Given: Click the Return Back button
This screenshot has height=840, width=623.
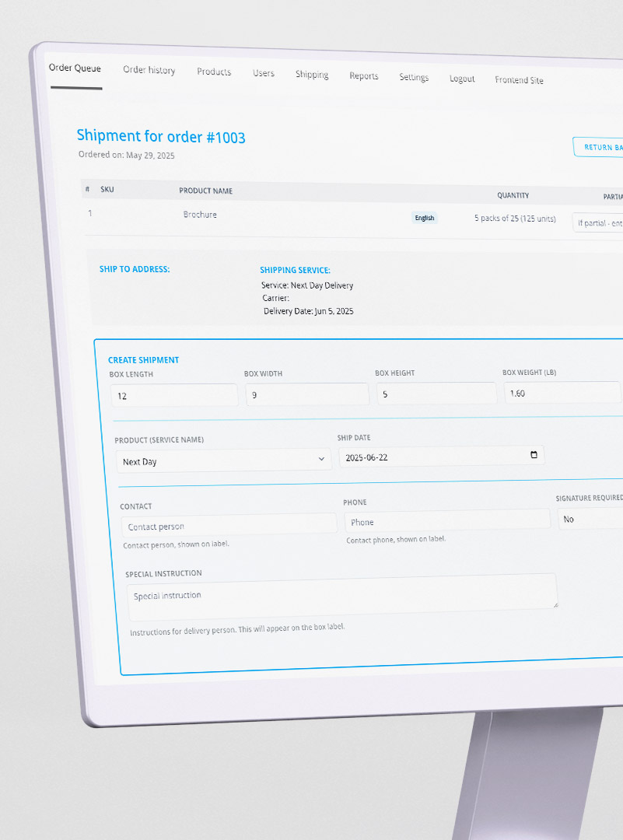Looking at the screenshot, I should (x=599, y=147).
